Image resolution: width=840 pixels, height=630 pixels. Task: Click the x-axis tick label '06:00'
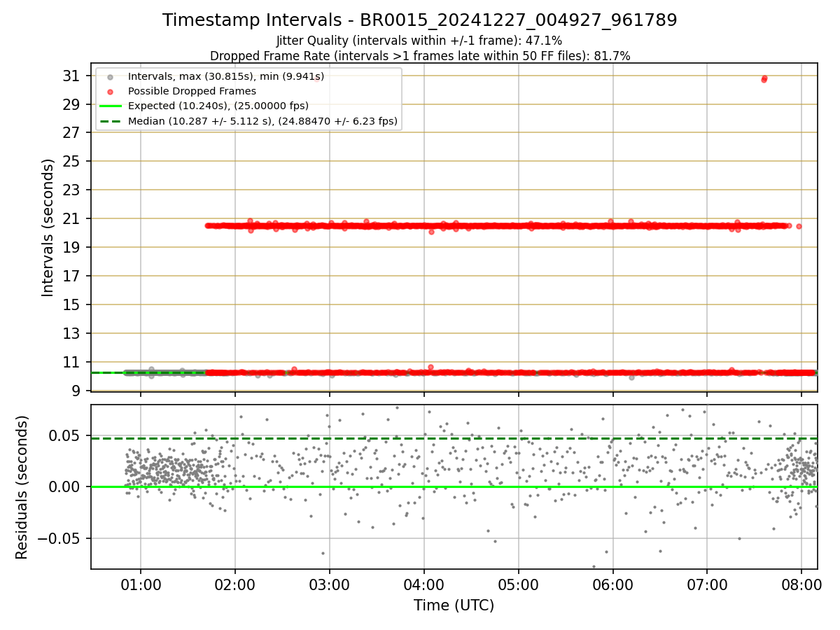(x=613, y=584)
